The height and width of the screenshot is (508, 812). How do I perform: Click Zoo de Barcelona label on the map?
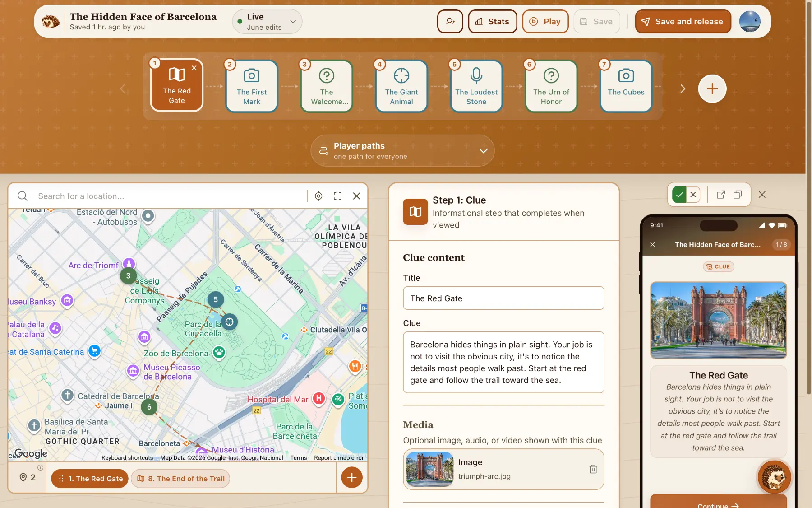[x=176, y=353]
